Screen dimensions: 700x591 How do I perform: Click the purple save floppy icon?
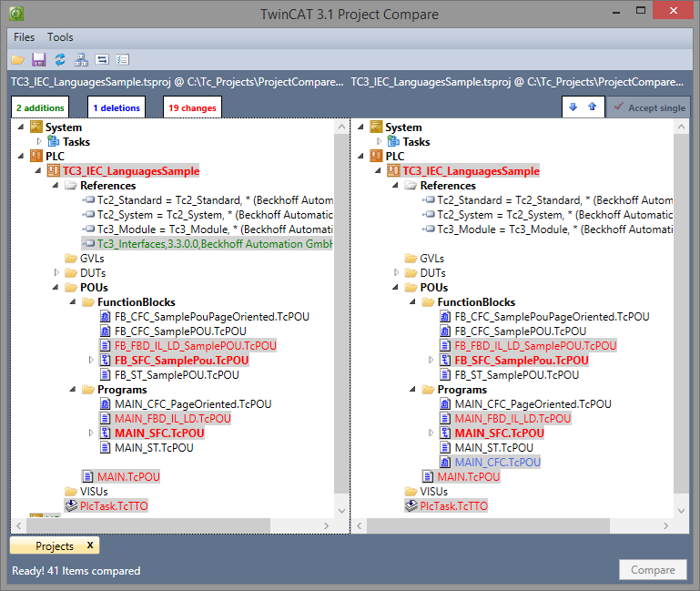tap(38, 59)
